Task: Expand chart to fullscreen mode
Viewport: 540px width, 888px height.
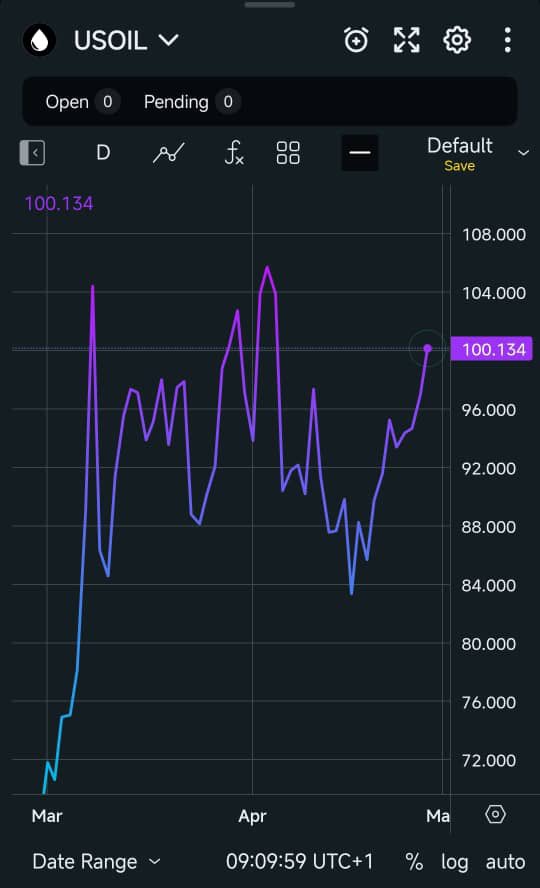Action: click(x=406, y=40)
